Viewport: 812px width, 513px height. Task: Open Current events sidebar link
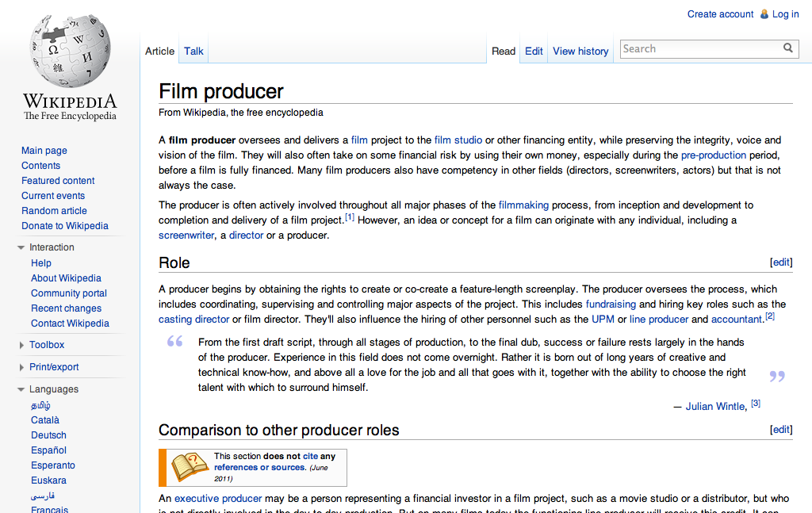click(53, 196)
